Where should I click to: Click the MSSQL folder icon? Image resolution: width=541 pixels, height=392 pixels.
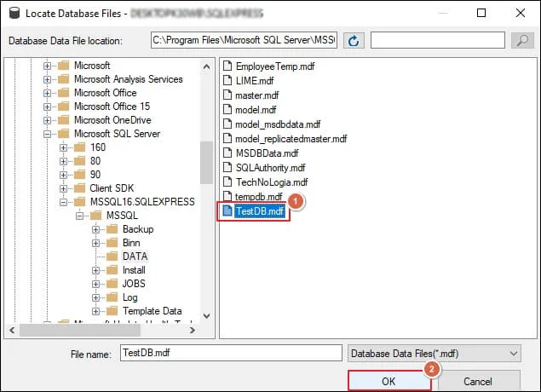click(95, 216)
